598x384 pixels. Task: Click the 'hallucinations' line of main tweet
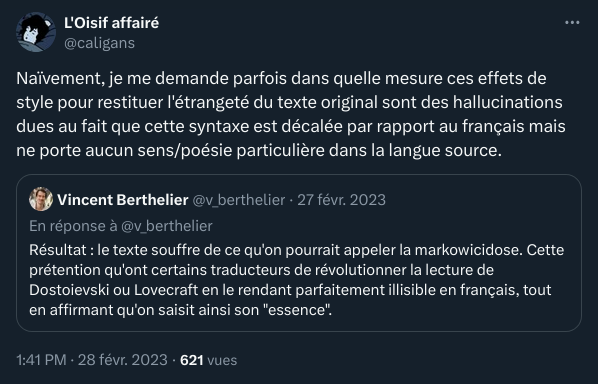pyautogui.click(x=289, y=102)
